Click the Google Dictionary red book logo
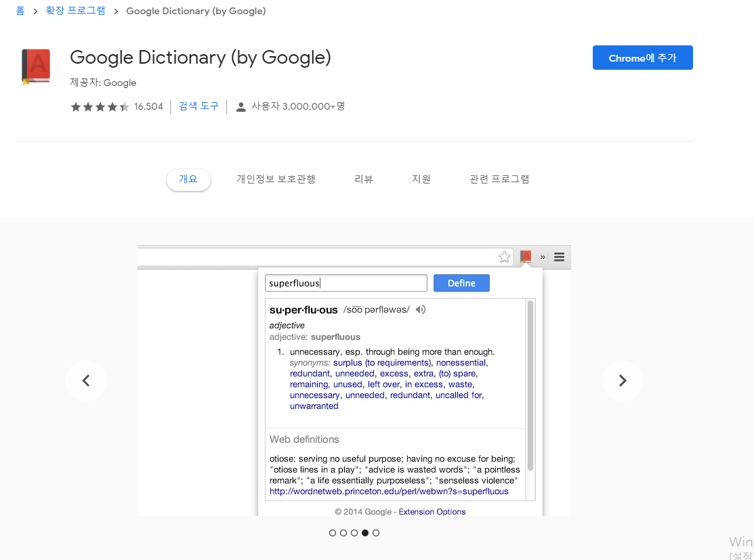Screen dimensions: 754x560 click(x=36, y=67)
